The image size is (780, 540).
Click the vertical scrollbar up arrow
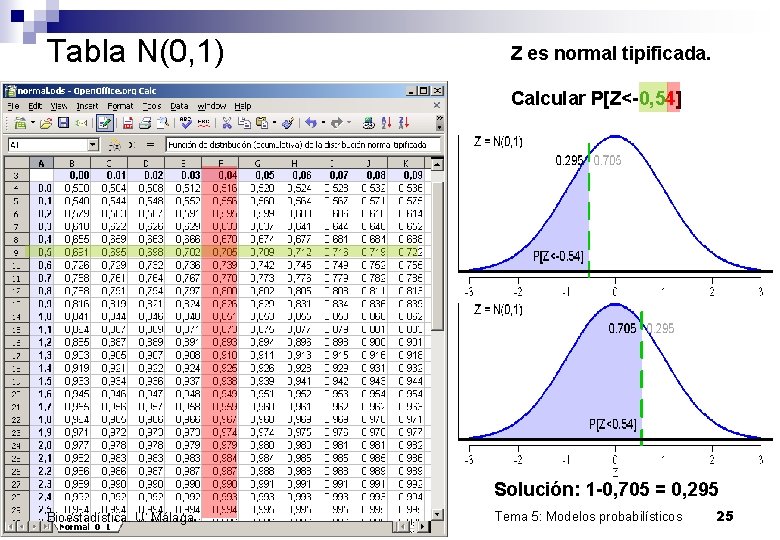(x=437, y=164)
